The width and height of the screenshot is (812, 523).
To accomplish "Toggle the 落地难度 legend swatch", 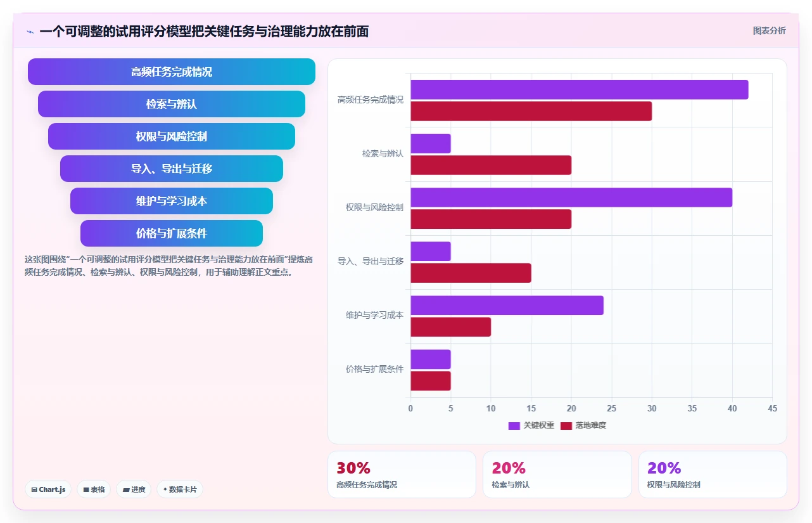I will click(566, 425).
